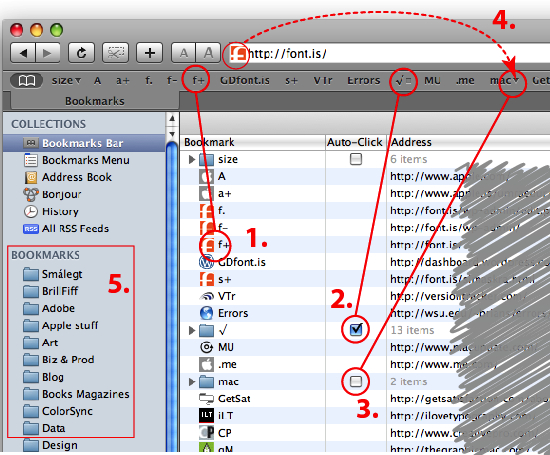
Task: Click the Back navigation arrow button
Action: click(x=23, y=53)
